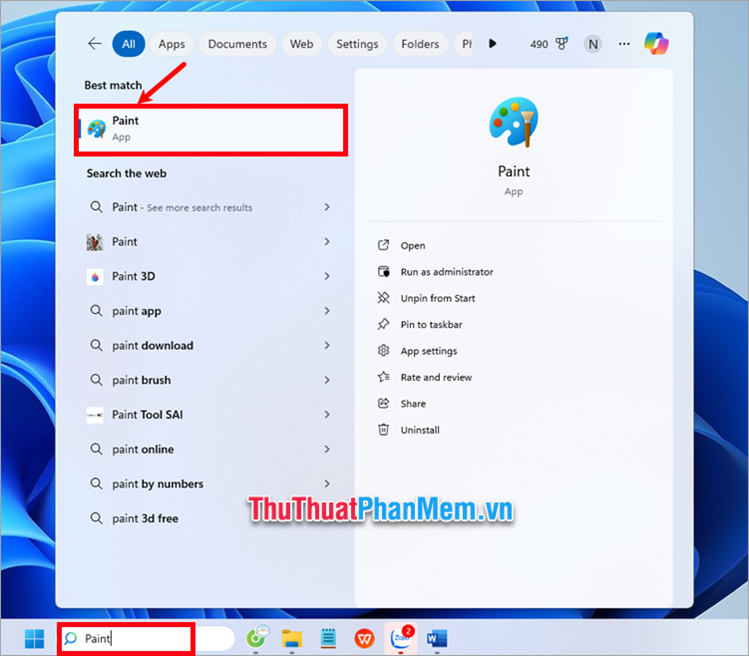Screen dimensions: 749x656
Task: Choose Pin to taskbar
Action: pos(431,325)
